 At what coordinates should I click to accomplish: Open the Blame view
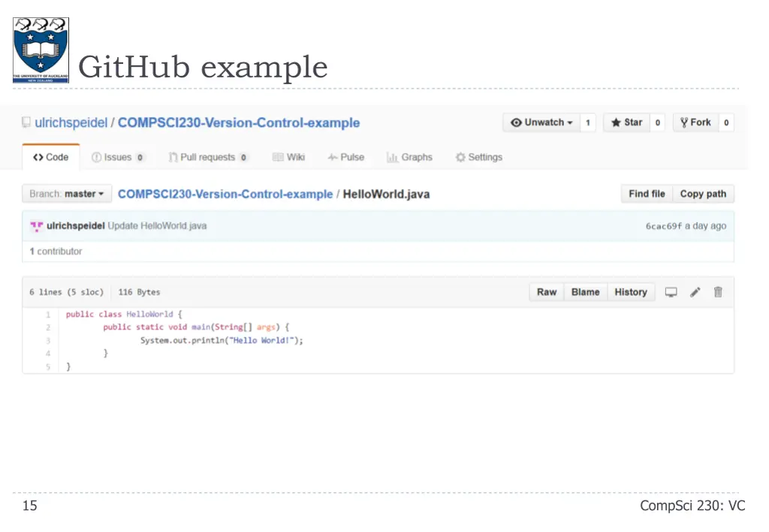point(586,293)
